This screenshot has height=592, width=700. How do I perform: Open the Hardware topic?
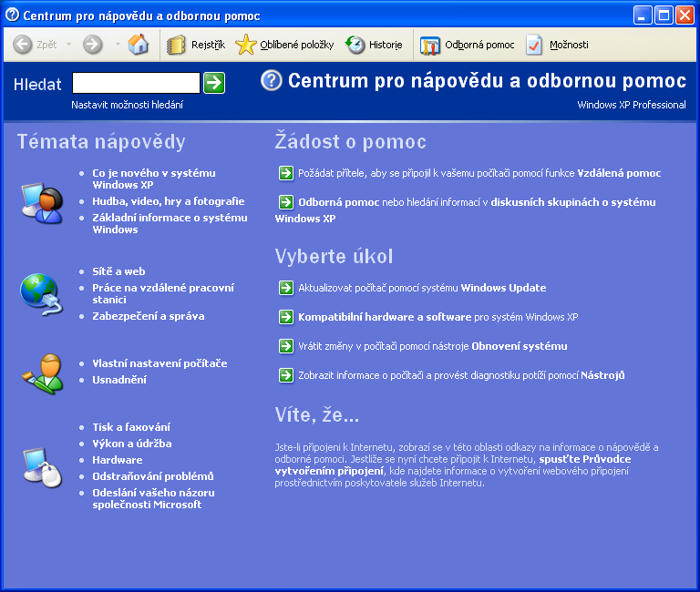click(118, 460)
